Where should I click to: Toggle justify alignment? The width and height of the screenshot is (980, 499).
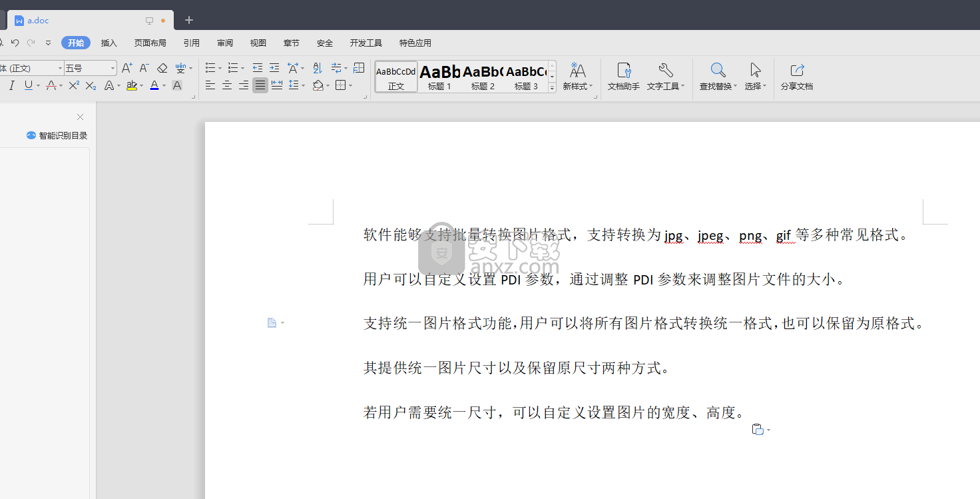[260, 85]
